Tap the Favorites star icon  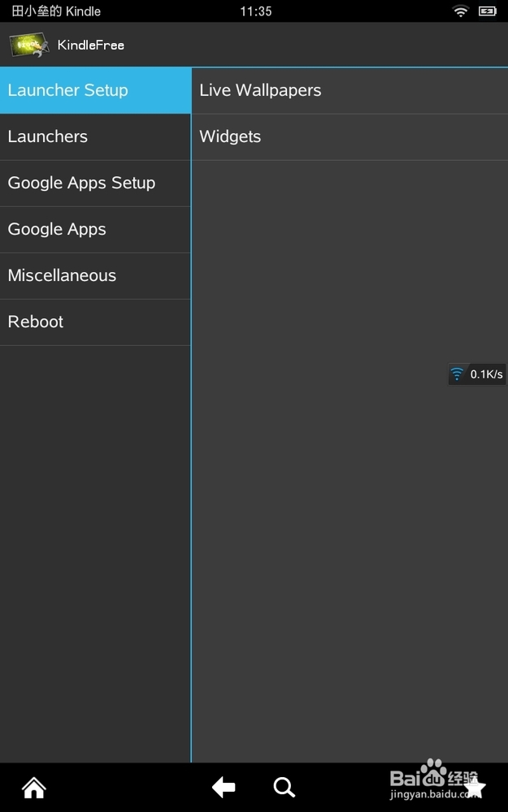tap(475, 787)
